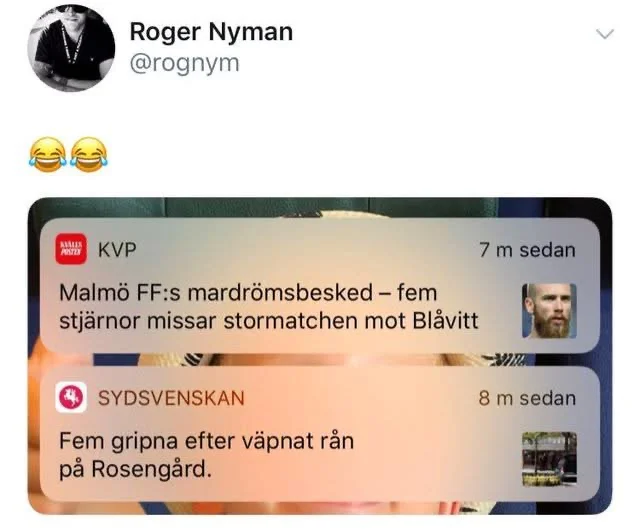Open the @rognym handle link
The height and width of the screenshot is (531, 640).
tap(184, 64)
